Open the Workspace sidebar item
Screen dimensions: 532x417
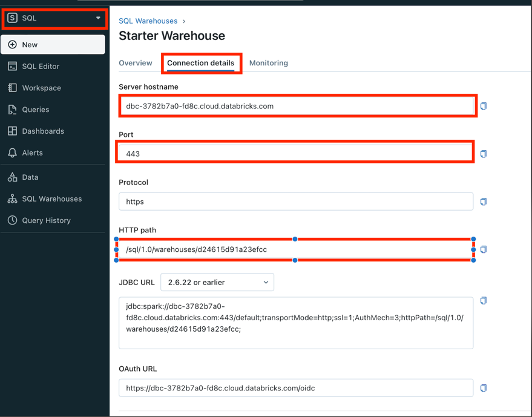point(41,88)
